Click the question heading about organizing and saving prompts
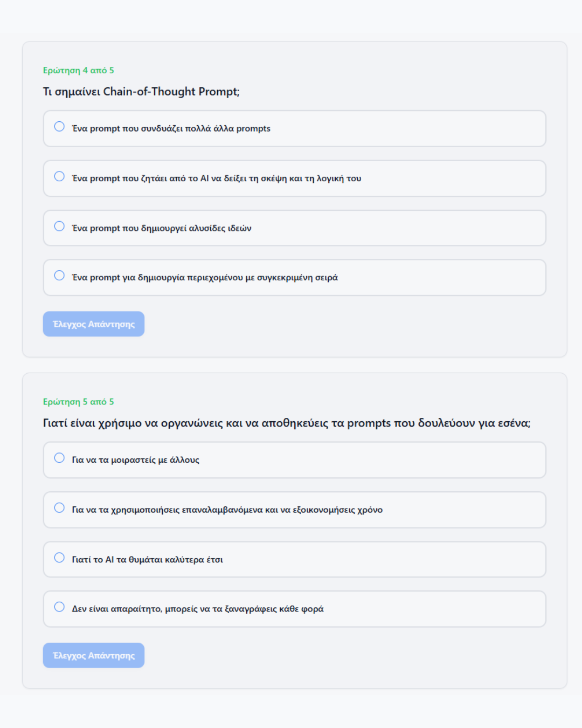Screen dimensions: 582x728 (x=287, y=423)
